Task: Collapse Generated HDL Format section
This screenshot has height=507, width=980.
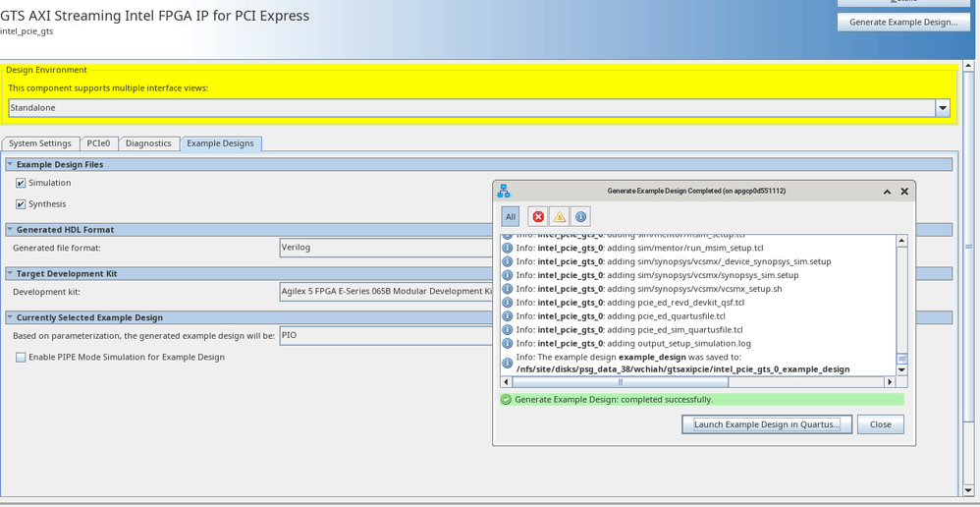Action: pos(10,230)
